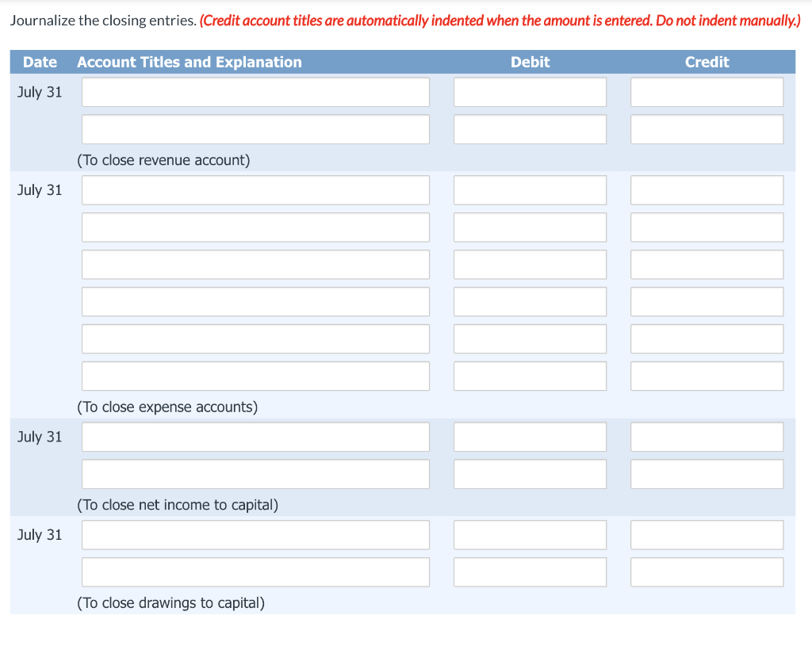This screenshot has width=812, height=665.
Task: Click the first credit field of the revenue closing entry
Action: click(707, 92)
